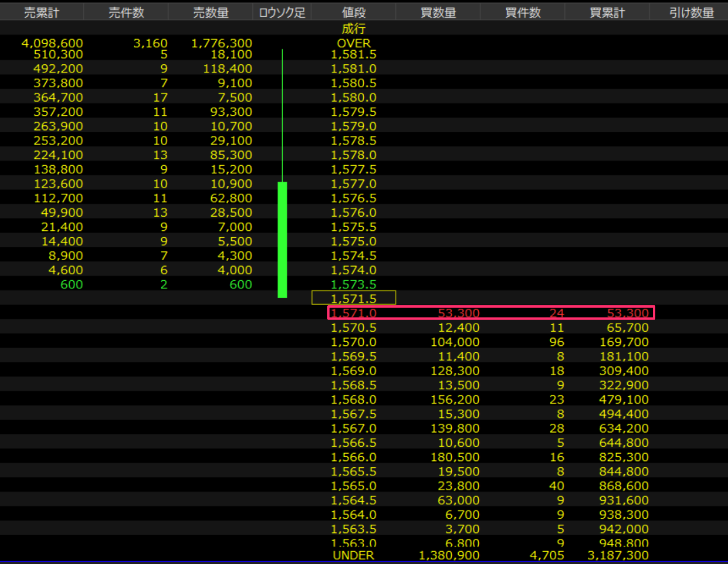Click the 買累計 column header
Viewport: 728px width, 564px height.
coord(607,13)
